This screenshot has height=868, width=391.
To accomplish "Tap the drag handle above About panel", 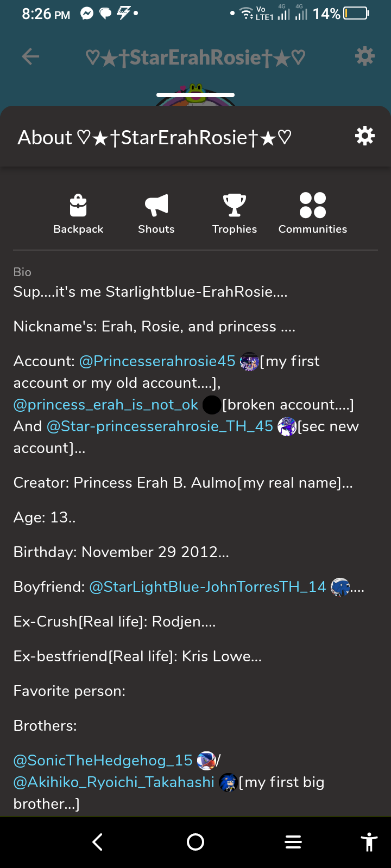I will pyautogui.click(x=195, y=95).
